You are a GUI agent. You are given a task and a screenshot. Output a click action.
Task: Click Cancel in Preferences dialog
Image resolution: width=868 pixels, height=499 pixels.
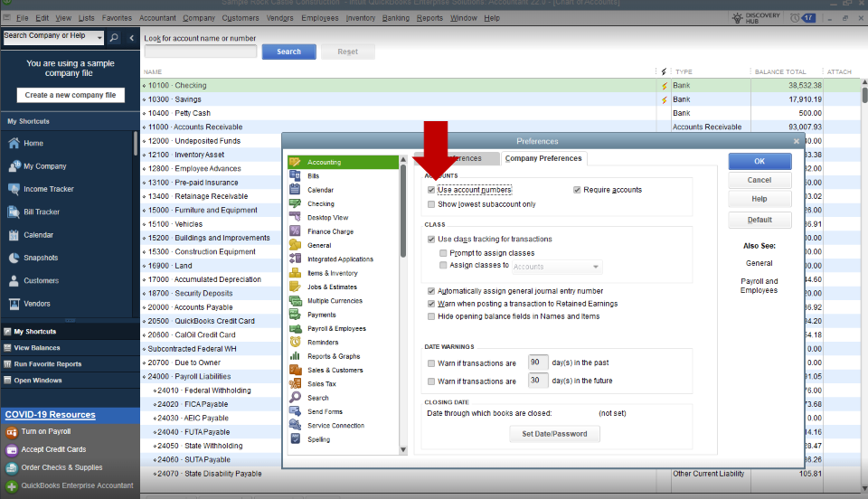[x=759, y=181]
